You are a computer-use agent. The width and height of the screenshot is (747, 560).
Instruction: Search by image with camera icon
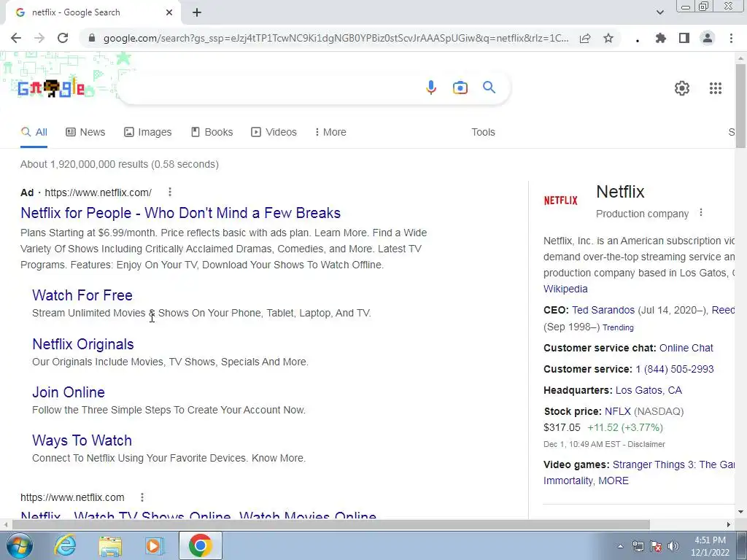(x=460, y=87)
